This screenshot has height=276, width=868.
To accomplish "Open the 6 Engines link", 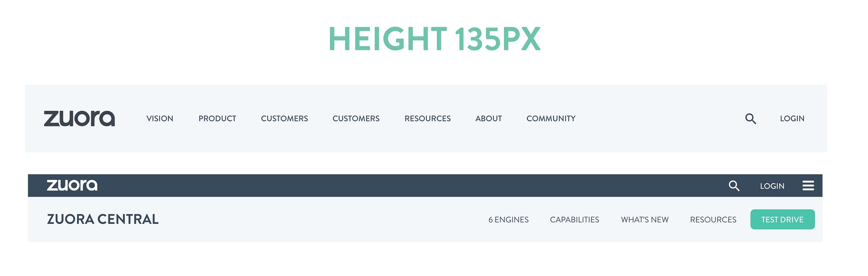I will click(509, 219).
